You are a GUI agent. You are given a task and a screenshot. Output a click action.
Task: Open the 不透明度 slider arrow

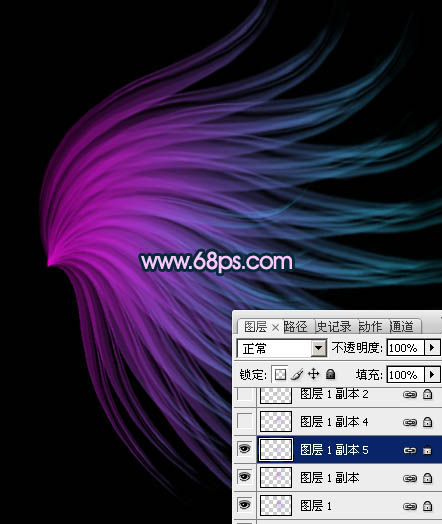coord(432,348)
